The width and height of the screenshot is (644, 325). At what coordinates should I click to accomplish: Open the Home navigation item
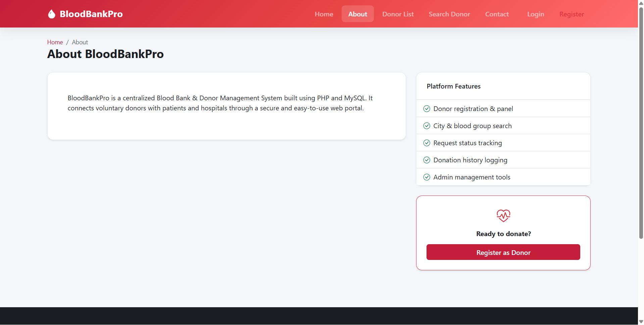[324, 14]
